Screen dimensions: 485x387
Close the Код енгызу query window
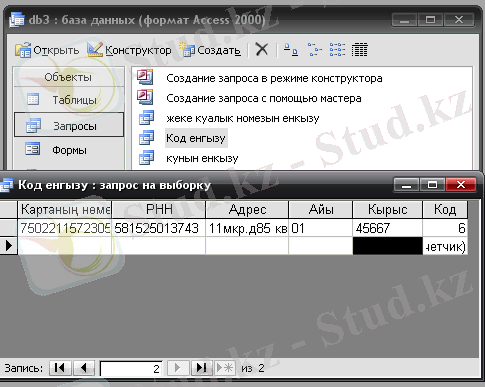[x=461, y=184]
